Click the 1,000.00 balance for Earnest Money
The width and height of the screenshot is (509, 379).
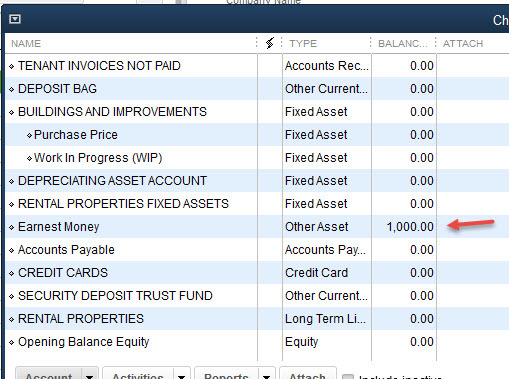click(x=410, y=227)
